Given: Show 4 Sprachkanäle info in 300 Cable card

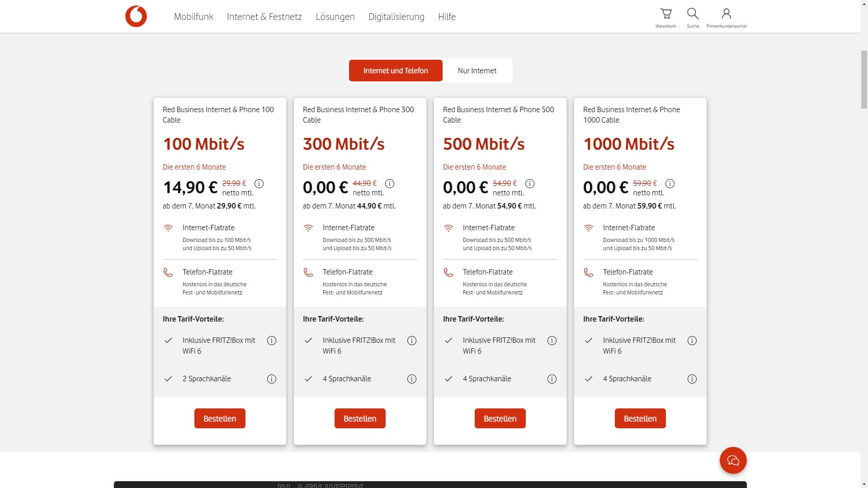Looking at the screenshot, I should [412, 379].
